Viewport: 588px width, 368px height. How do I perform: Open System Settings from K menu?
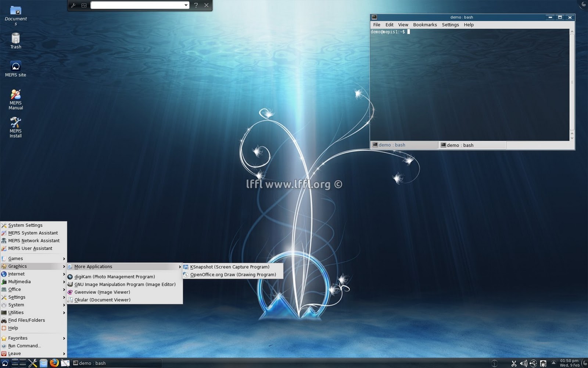(x=33, y=225)
